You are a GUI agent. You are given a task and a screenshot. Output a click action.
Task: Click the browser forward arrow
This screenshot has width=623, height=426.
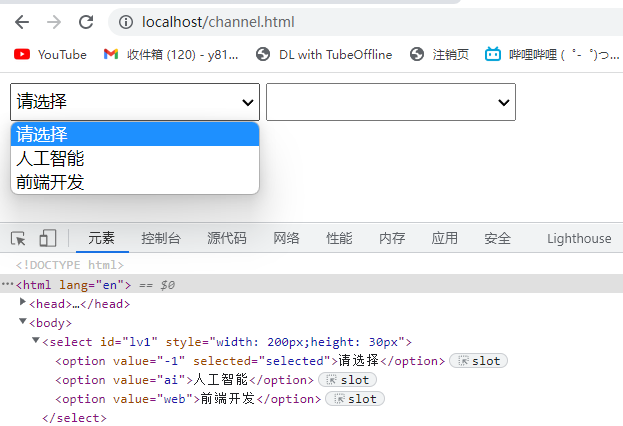54,21
